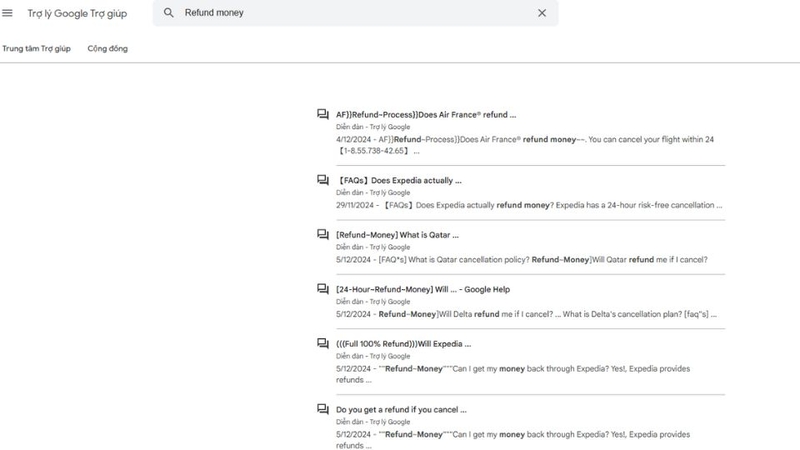Clear the search box with X
Screen dimensions: 800x450
[x=542, y=13]
